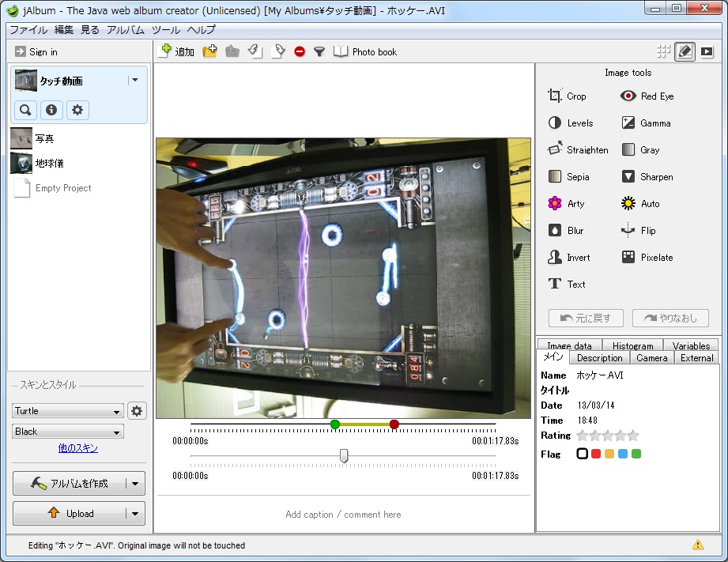The height and width of the screenshot is (562, 728).
Task: Click the green trim start marker
Action: coord(334,424)
